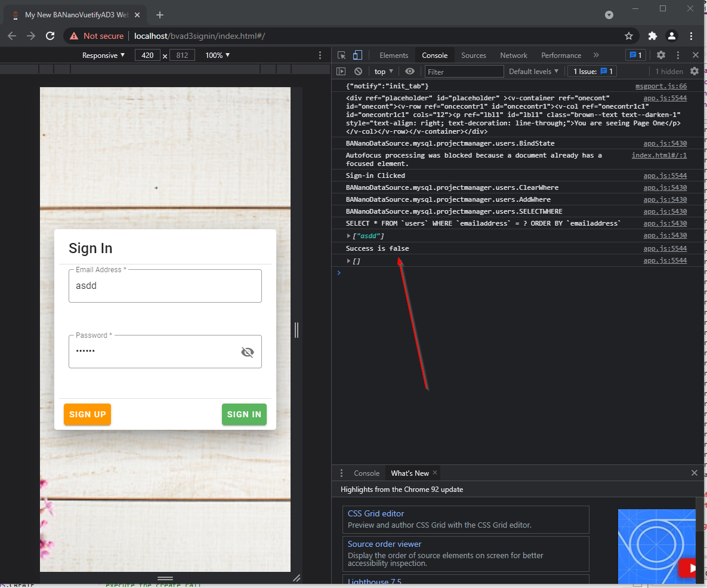Open the Chrome profile avatar
Image resolution: width=707 pixels, height=588 pixels.
click(x=671, y=36)
